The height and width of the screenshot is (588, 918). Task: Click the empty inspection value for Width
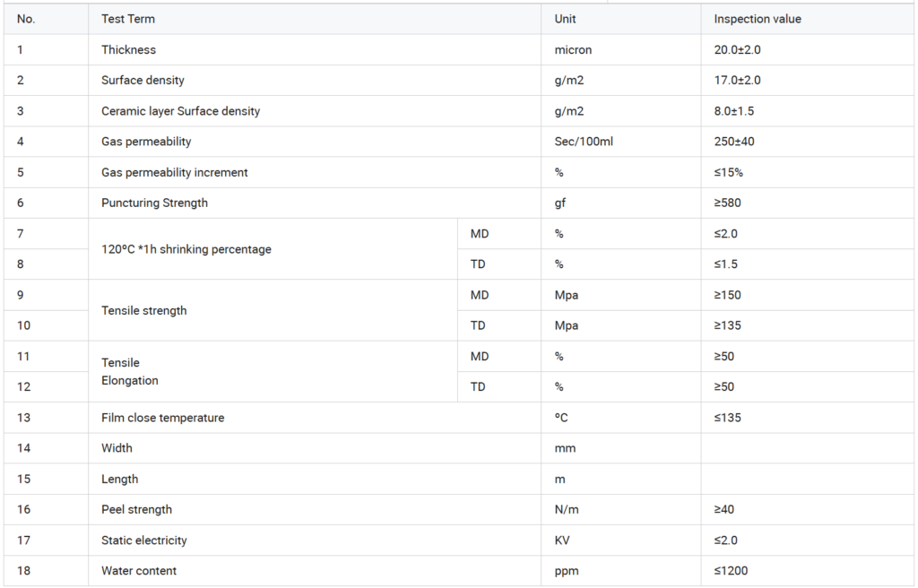pos(807,448)
